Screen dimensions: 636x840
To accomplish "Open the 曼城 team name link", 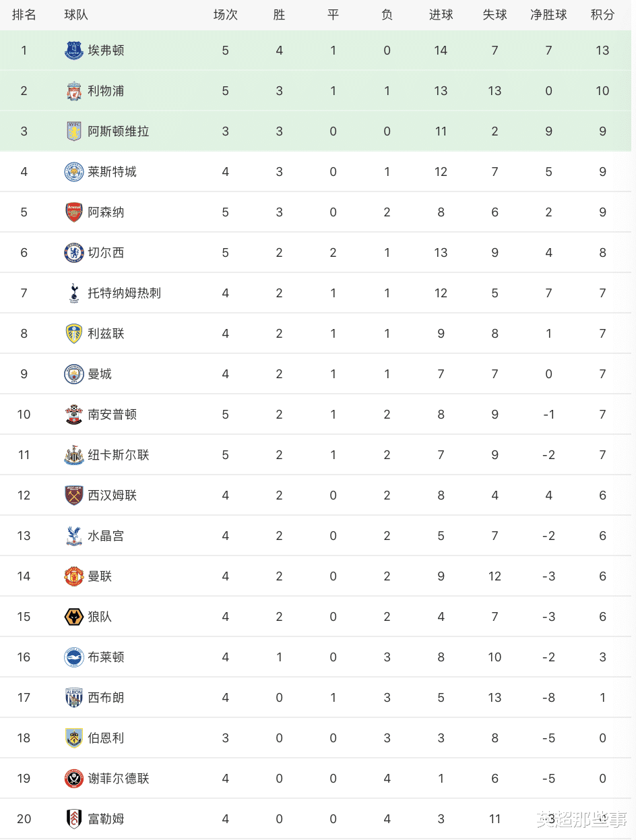I will click(100, 374).
